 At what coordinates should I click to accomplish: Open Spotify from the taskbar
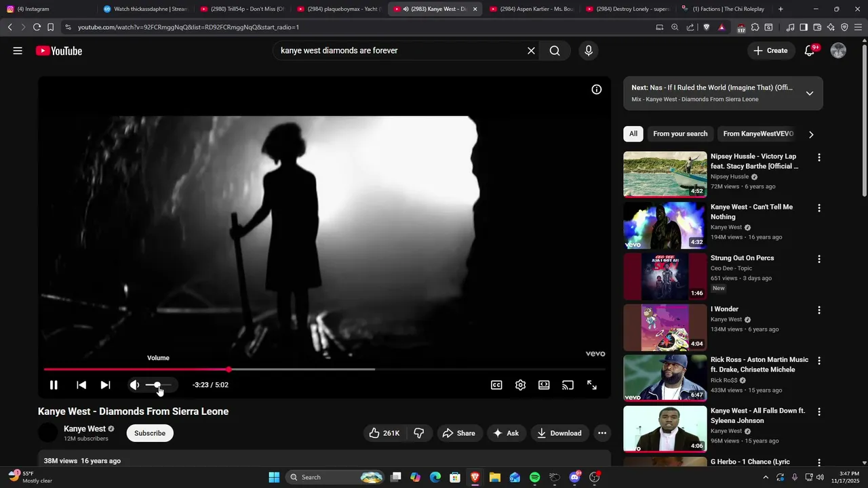[534, 477]
